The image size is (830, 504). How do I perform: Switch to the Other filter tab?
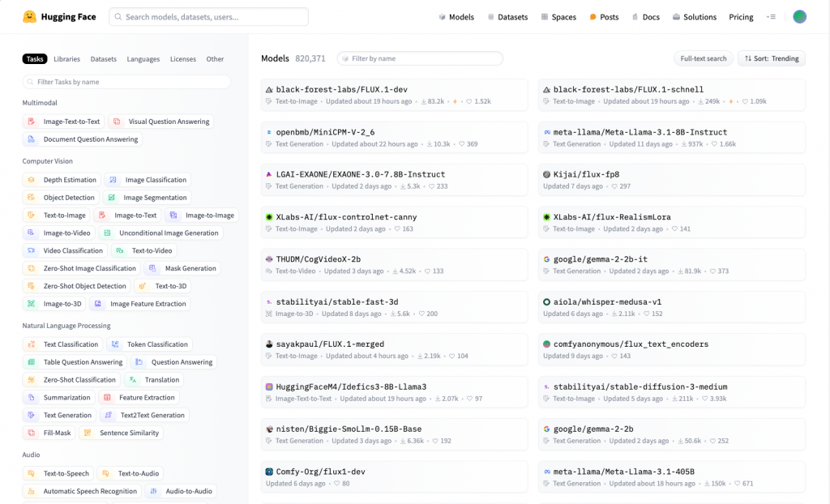pyautogui.click(x=215, y=59)
